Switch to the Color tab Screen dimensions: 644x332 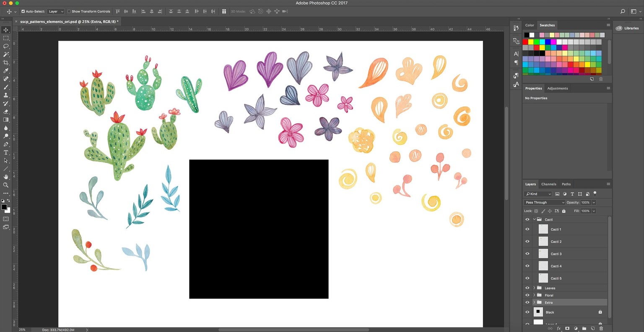tap(530, 25)
